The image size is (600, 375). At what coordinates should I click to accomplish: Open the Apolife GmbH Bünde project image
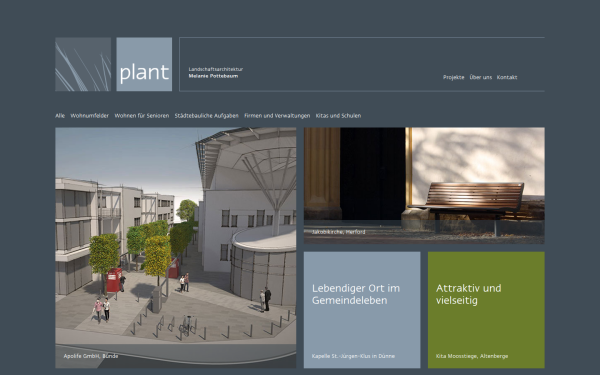coord(176,248)
